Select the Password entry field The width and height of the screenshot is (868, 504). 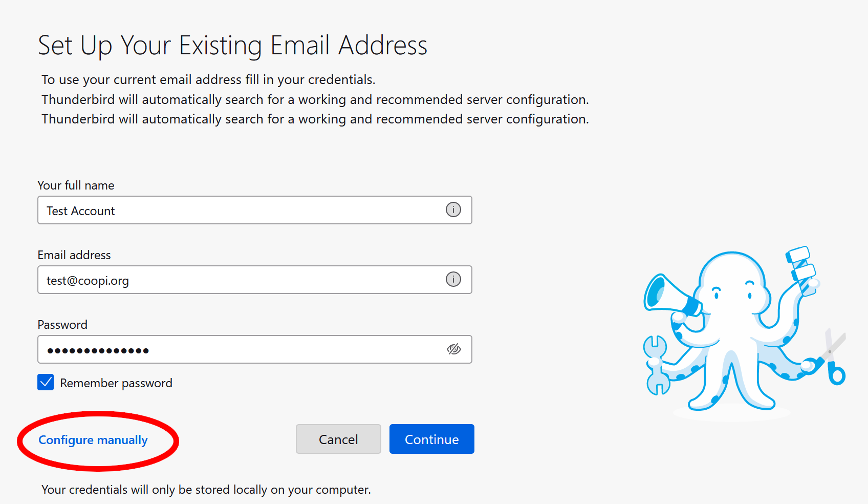tap(241, 349)
